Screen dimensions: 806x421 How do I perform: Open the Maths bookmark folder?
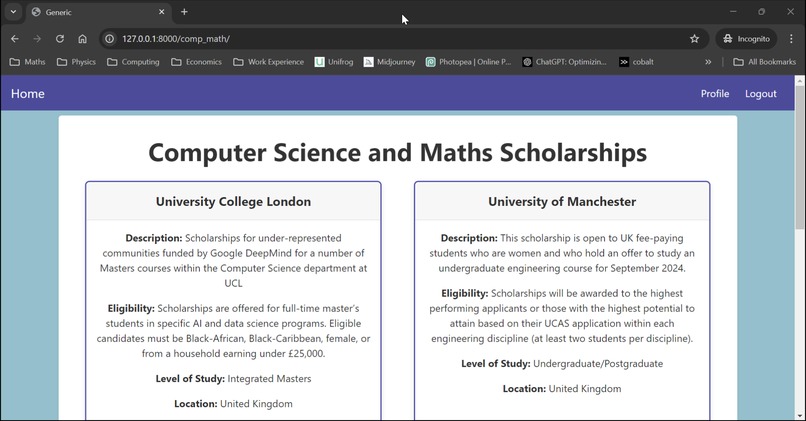[28, 62]
